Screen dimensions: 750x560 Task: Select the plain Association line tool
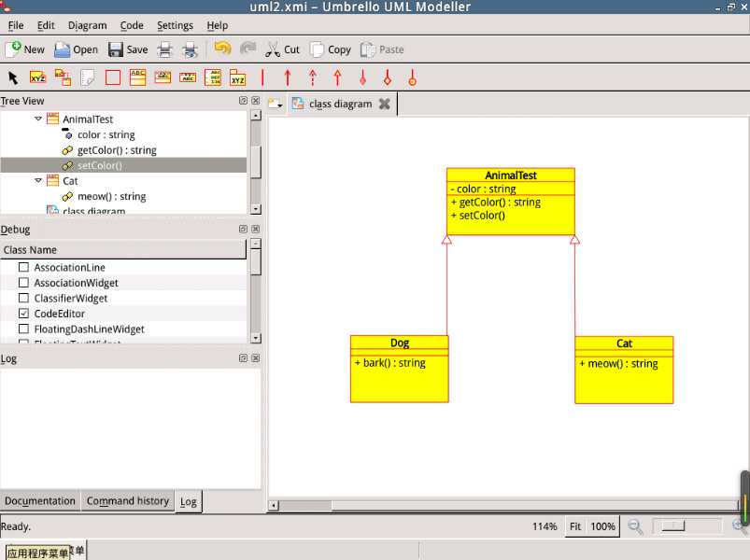pyautogui.click(x=262, y=77)
